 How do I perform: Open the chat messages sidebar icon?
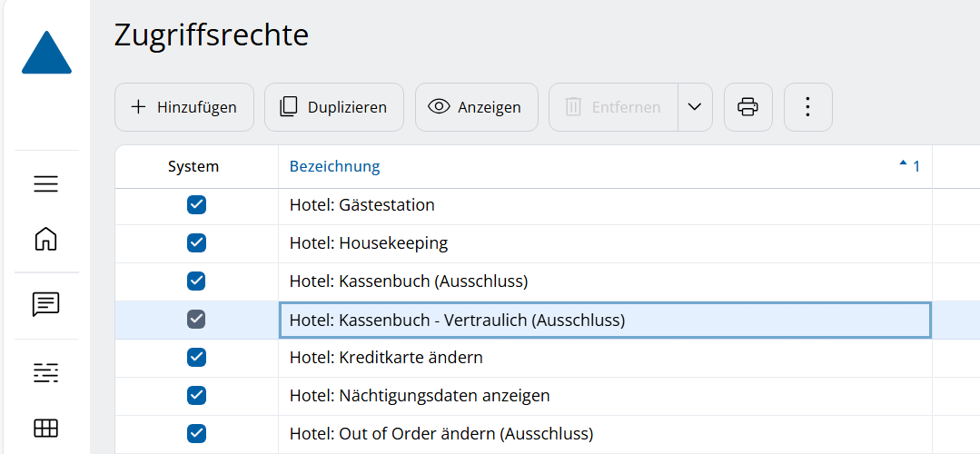coord(46,304)
